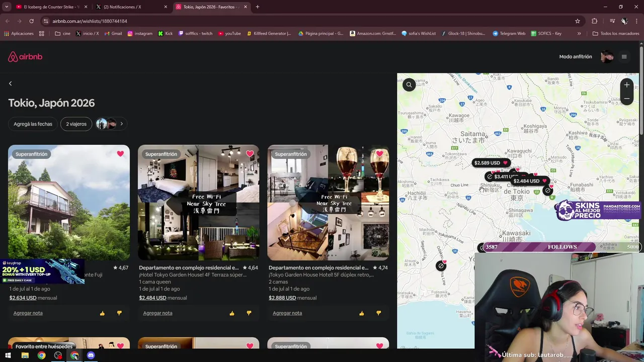644x362 pixels.
Task: Click the address bar URL
Action: 90,21
